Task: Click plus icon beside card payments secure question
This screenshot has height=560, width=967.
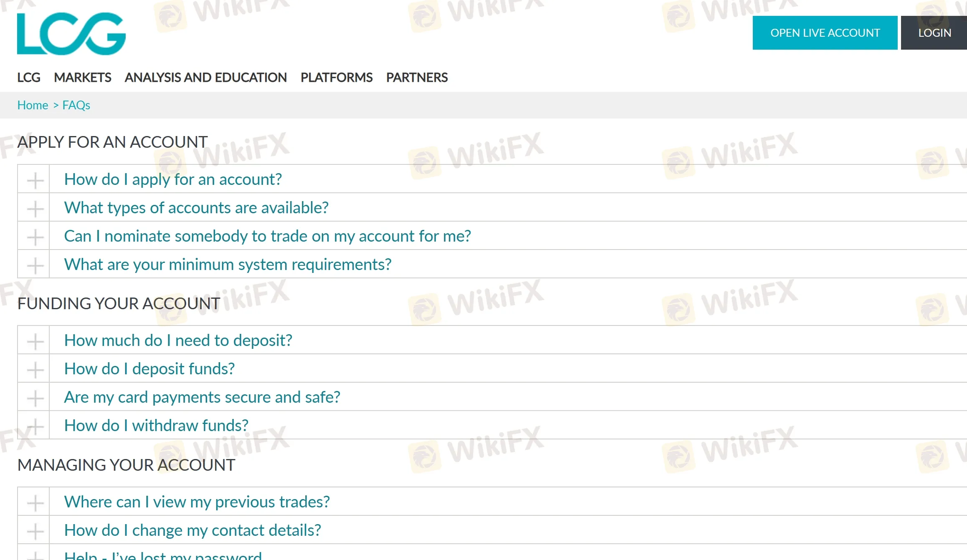Action: (35, 398)
